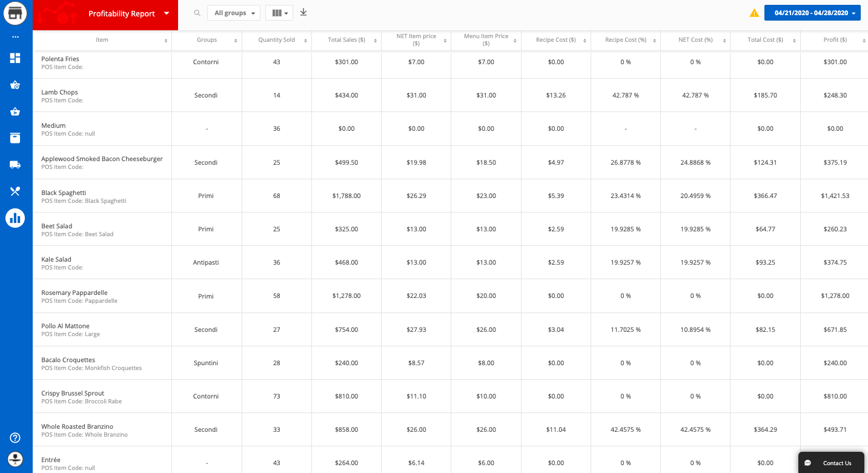The image size is (868, 473).
Task: Sort by the Total Cost ($) column header
Action: coord(765,40)
